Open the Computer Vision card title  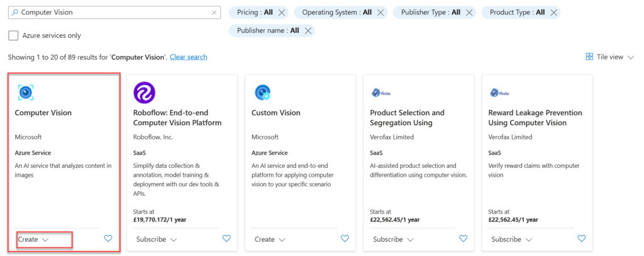pos(43,113)
